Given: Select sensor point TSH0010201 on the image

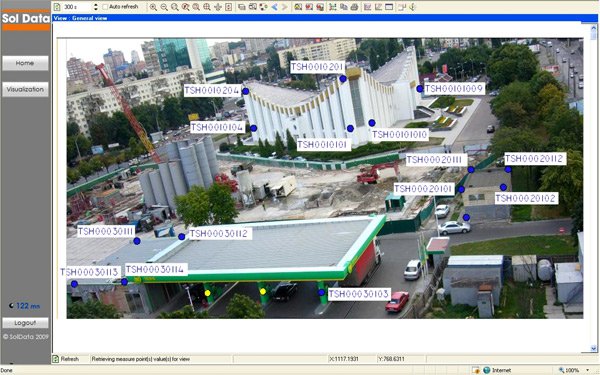Looking at the screenshot, I should (343, 79).
